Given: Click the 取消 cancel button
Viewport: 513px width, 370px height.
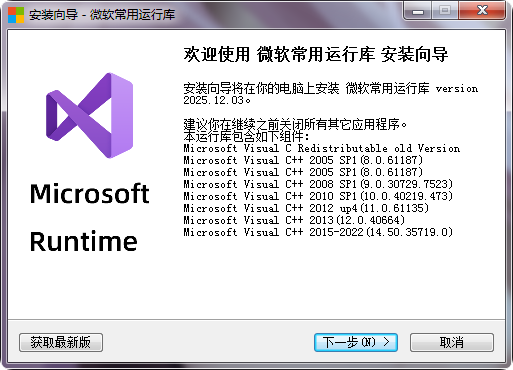Looking at the screenshot, I should tap(452, 342).
